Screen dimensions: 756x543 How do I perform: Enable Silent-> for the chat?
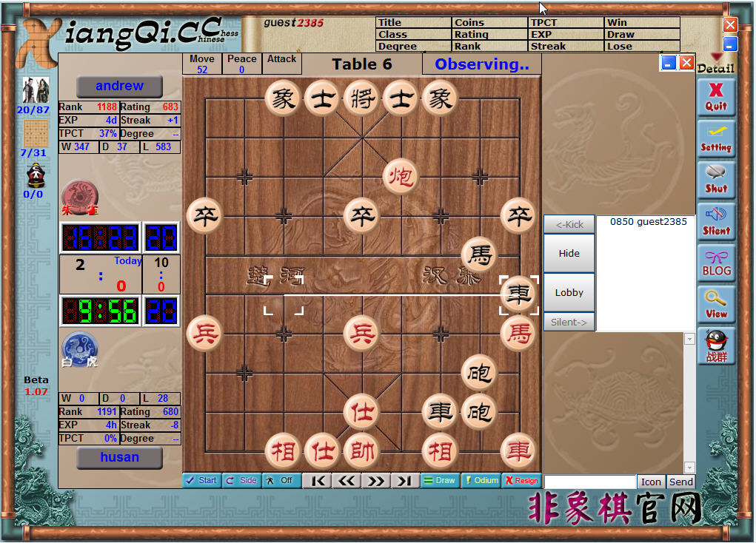click(569, 322)
